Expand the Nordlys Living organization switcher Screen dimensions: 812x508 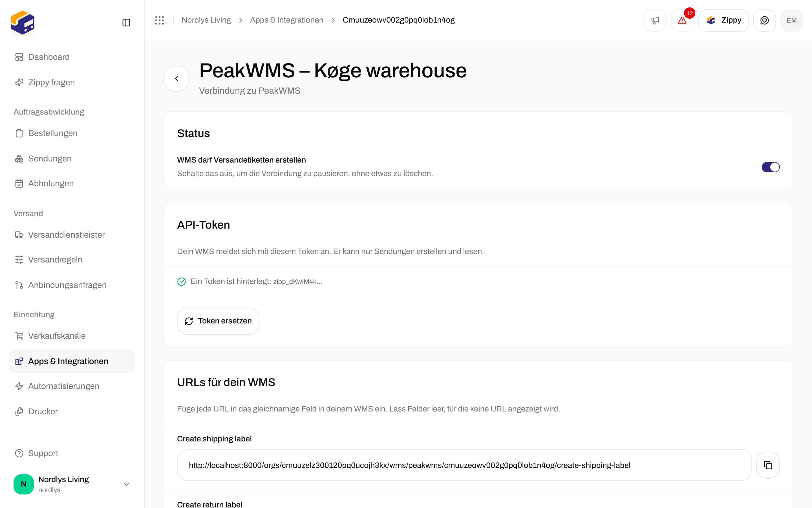[x=72, y=484]
